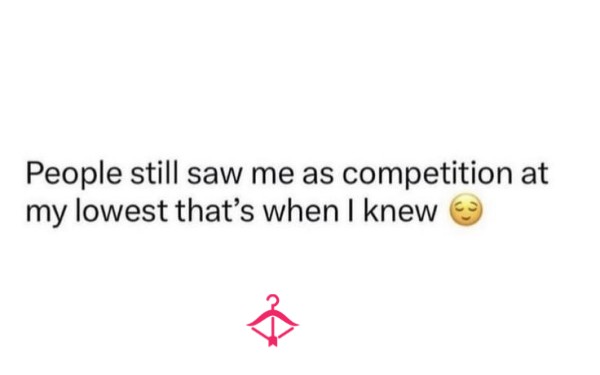Screen dimensions: 600x375
Task: Click the relieved face emoji
Action: click(466, 210)
